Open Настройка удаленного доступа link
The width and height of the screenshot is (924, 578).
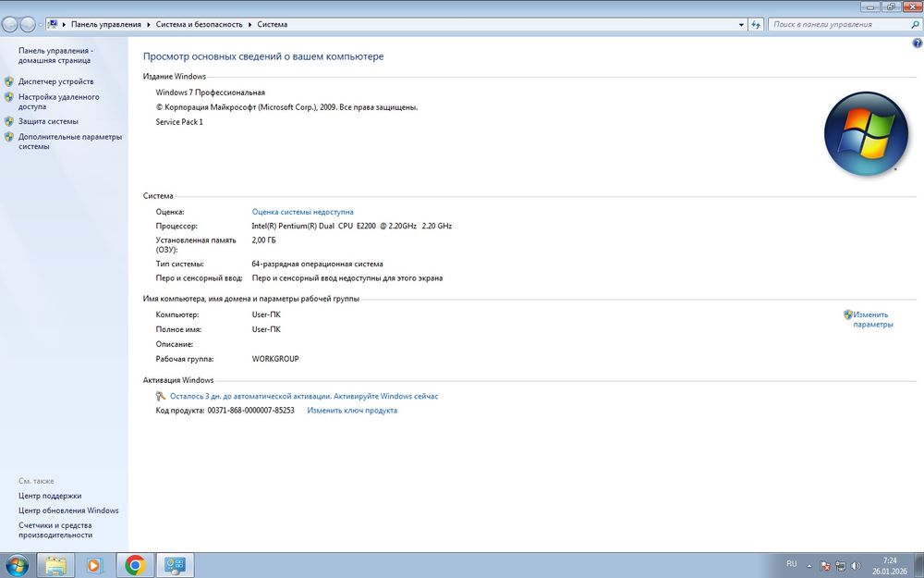(x=58, y=102)
